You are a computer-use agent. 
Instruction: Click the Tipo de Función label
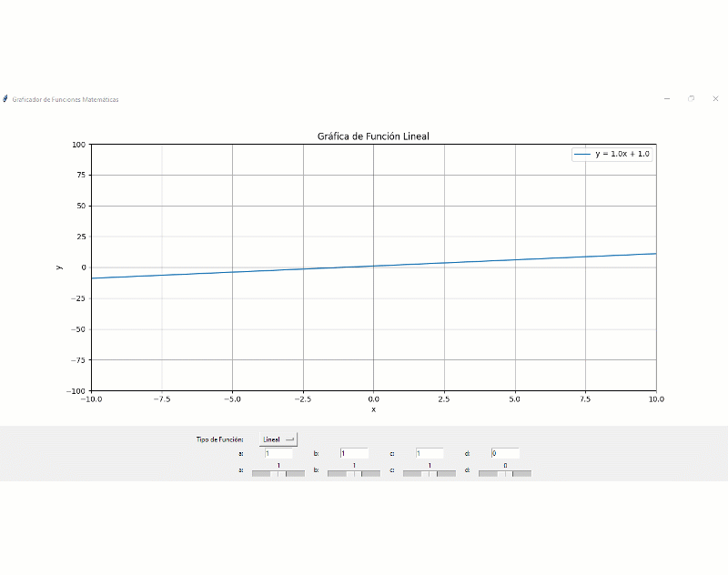[x=219, y=439]
